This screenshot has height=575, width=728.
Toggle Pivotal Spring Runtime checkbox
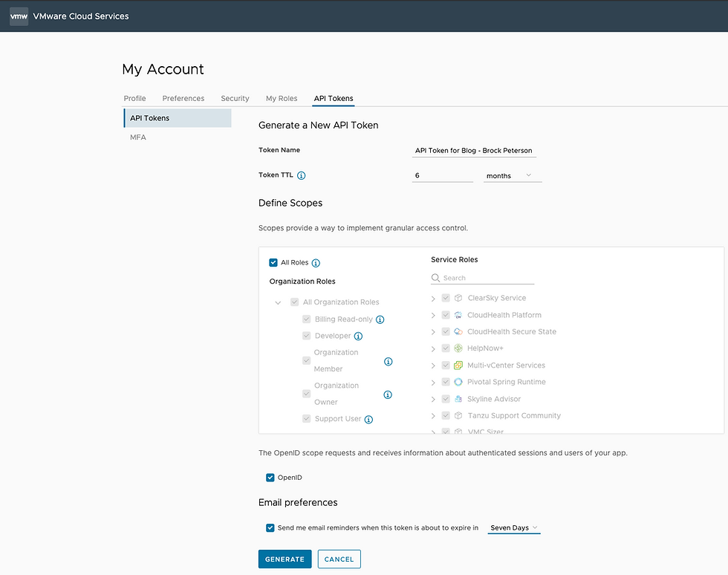pos(446,382)
